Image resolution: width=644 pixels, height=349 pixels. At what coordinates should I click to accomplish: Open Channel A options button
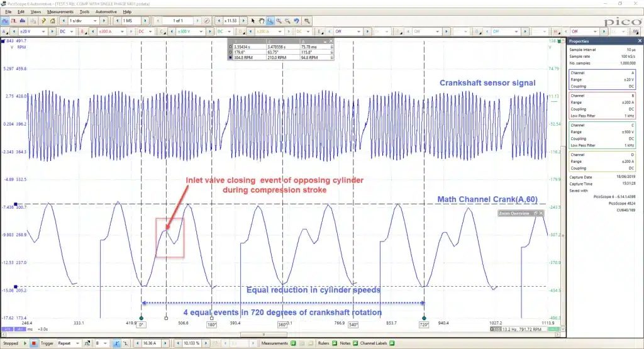(5, 31)
